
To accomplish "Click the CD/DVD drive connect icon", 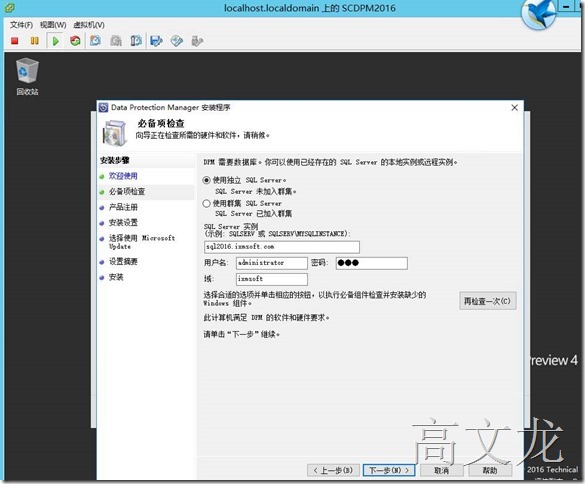I will 176,41.
